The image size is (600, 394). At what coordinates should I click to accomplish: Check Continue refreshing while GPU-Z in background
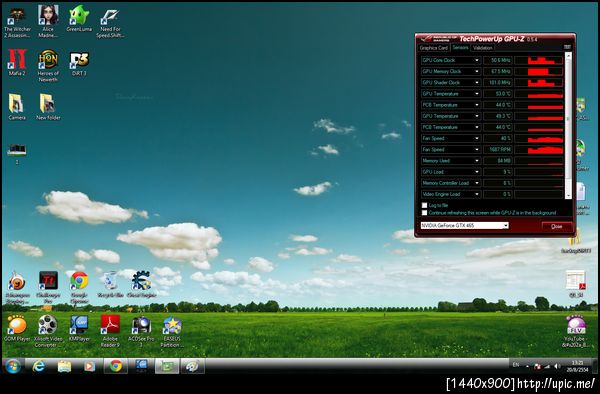[x=424, y=213]
